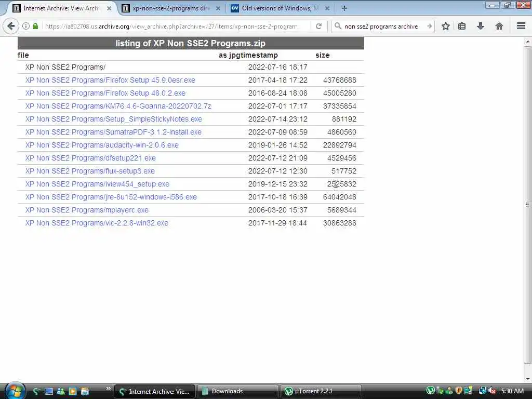Close the Internet Archive View Archive tab
532x399 pixels.
[x=109, y=8]
